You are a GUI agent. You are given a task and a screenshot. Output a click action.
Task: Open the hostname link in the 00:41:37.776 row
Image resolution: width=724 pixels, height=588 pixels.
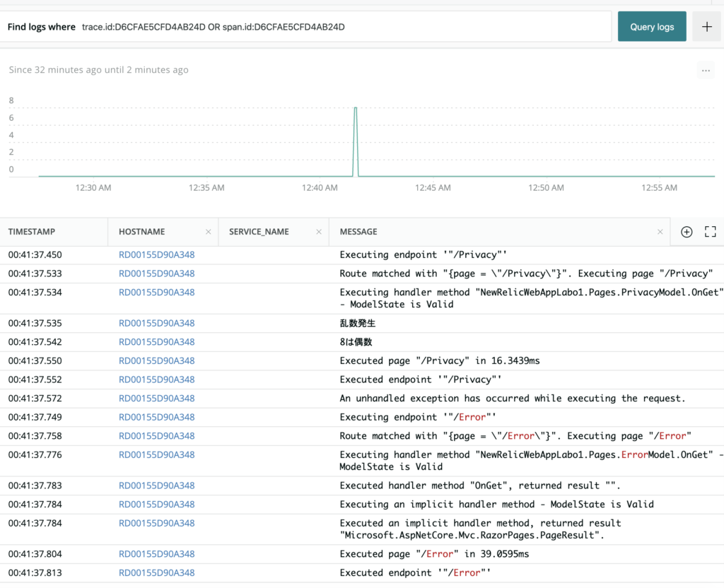coord(156,455)
